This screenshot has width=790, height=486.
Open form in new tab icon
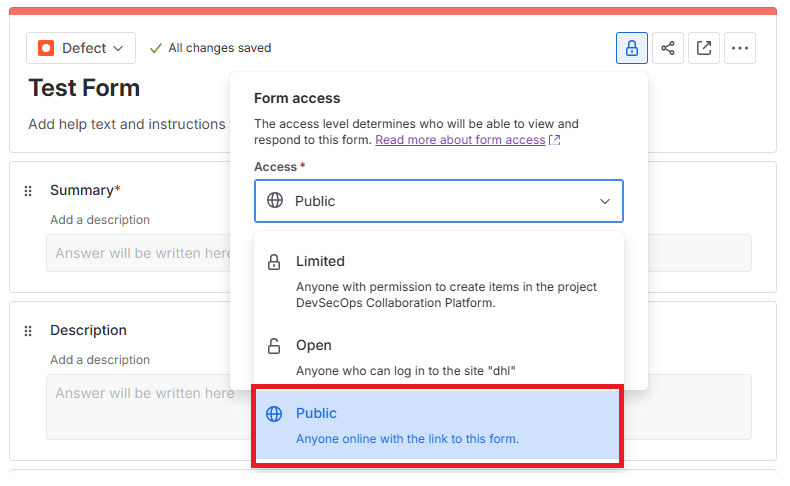click(704, 48)
